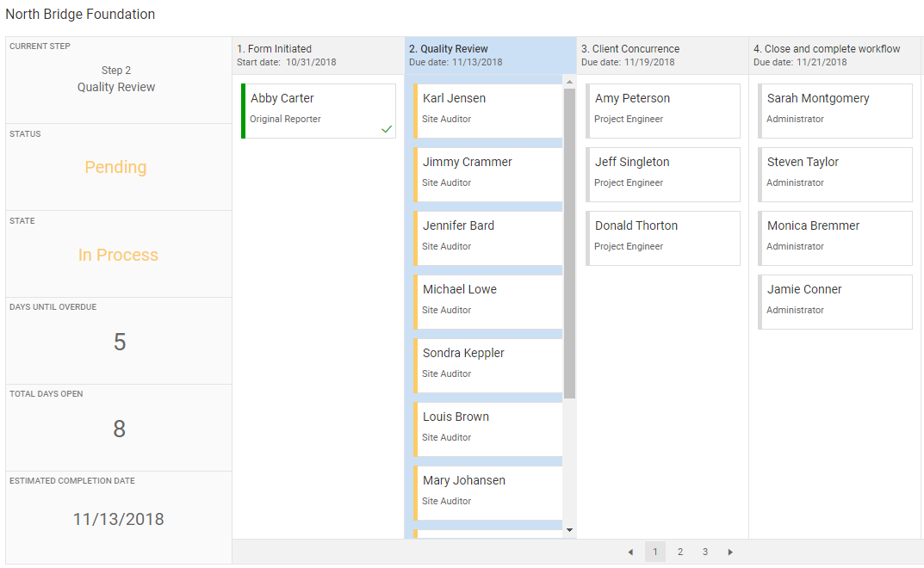
Task: Click the green checkmark on Abby Carter card
Action: 387,129
